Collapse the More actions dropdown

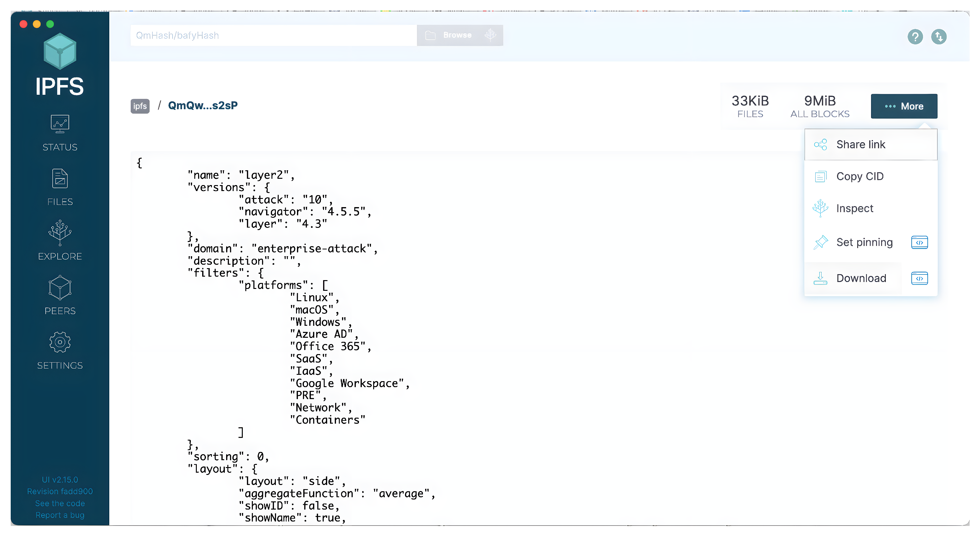coord(904,106)
